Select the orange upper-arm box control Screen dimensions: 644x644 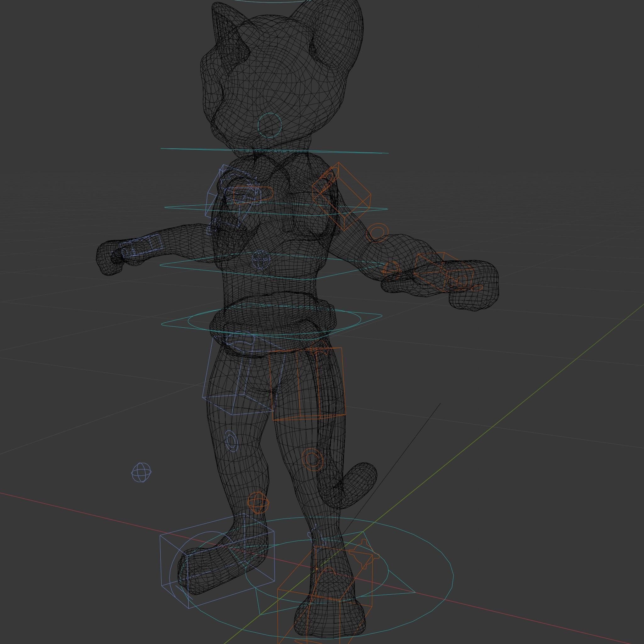(342, 197)
